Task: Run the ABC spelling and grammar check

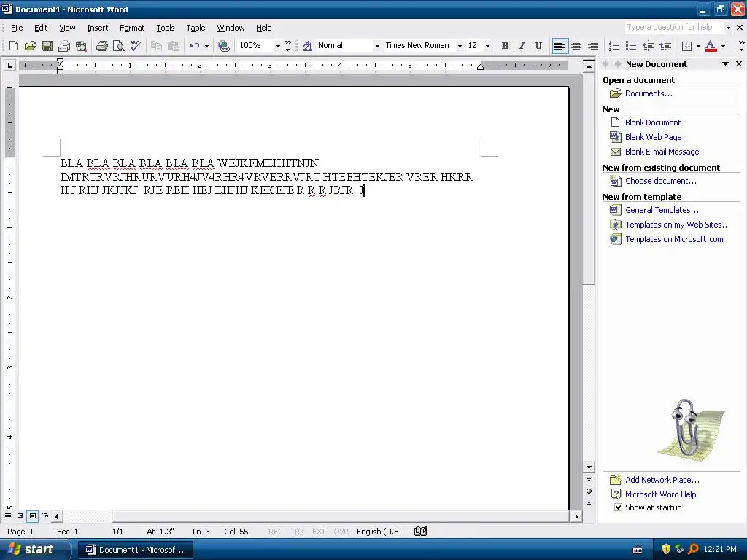Action: click(135, 46)
